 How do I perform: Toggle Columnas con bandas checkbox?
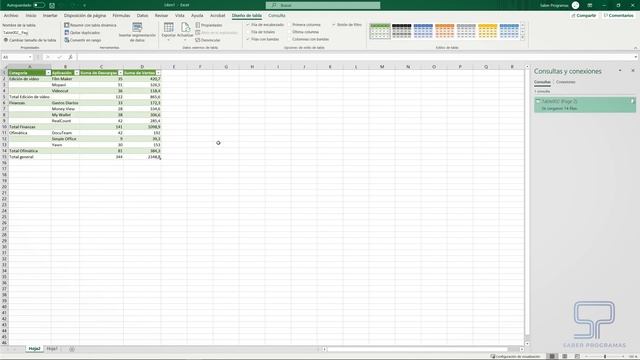(x=289, y=39)
